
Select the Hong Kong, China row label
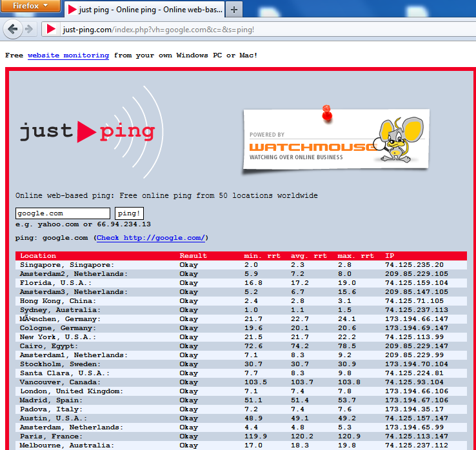(58, 301)
